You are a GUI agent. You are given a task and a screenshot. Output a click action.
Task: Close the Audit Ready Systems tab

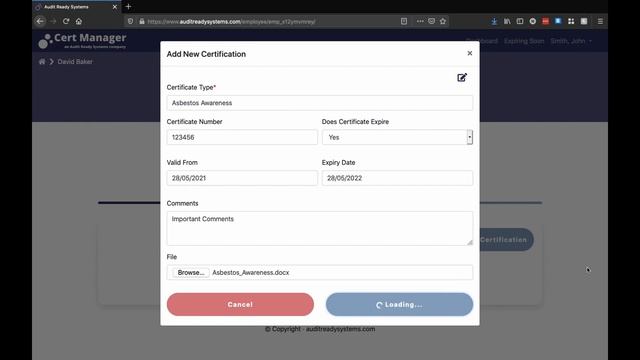click(115, 7)
